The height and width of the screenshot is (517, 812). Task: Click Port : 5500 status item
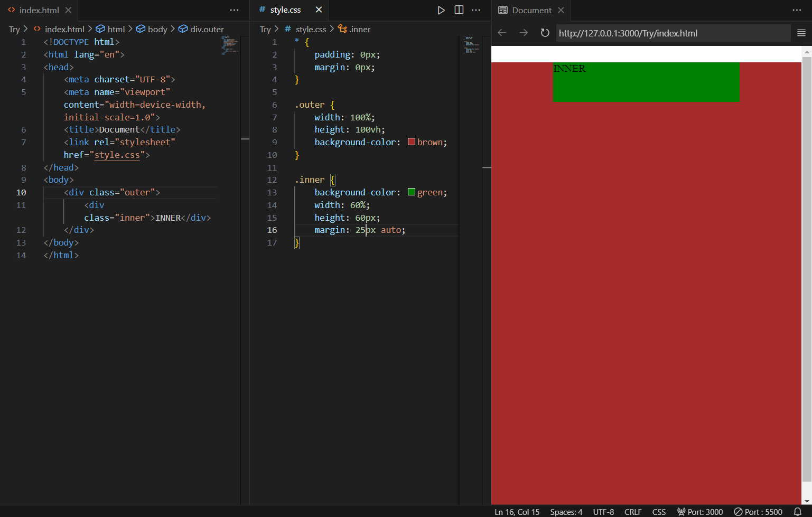pos(758,512)
